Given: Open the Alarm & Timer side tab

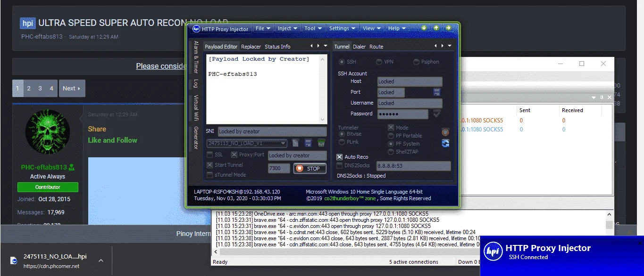Looking at the screenshot, I should tap(196, 57).
